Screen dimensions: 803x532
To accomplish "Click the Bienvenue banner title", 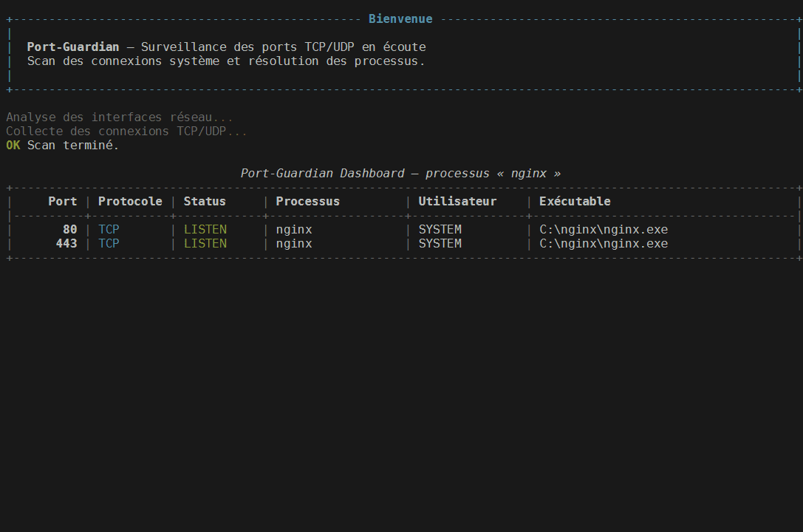I will point(400,18).
